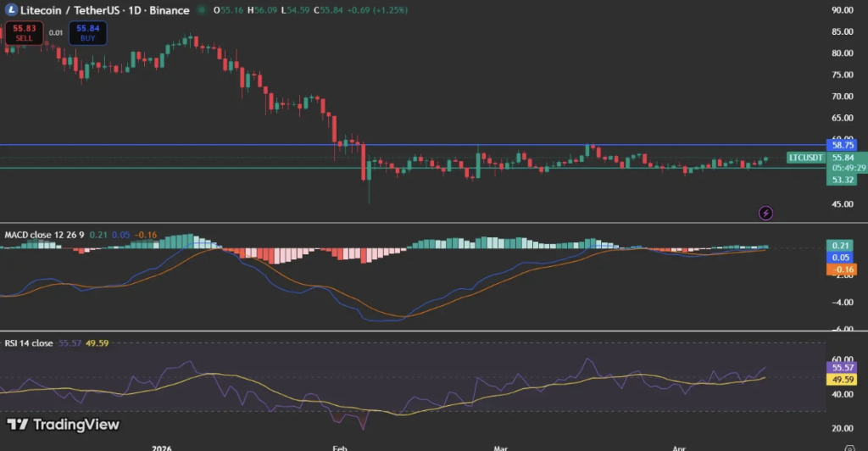The image size is (868, 451).
Task: Select the blue 0.05 value in the MACD legend
Action: point(120,235)
